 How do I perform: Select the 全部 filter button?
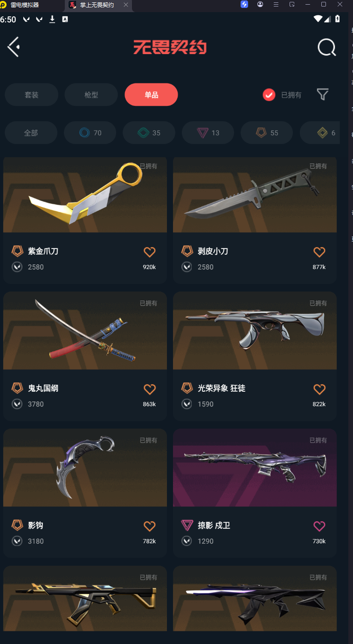31,133
